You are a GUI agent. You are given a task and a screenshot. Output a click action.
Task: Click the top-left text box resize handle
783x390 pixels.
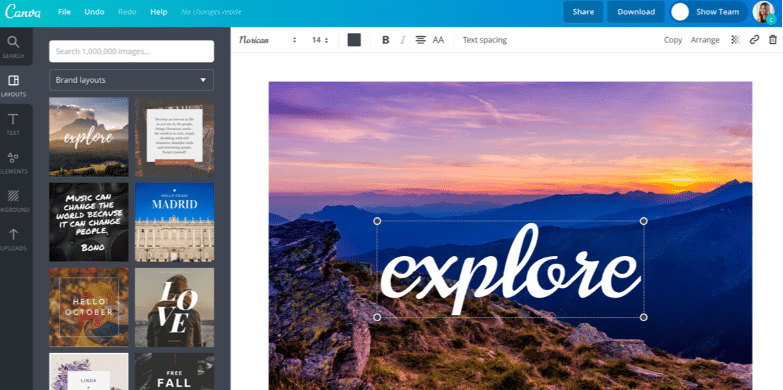[377, 221]
